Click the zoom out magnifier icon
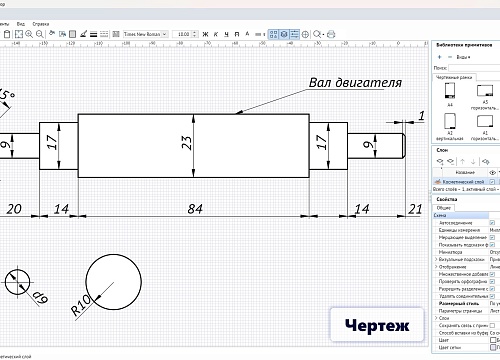 coord(40,34)
